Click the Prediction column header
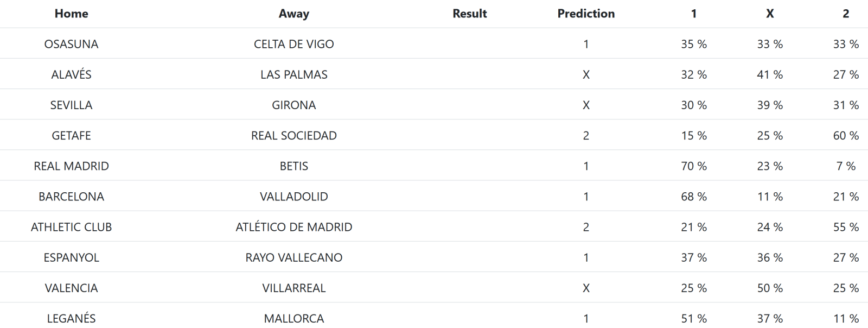 (586, 14)
